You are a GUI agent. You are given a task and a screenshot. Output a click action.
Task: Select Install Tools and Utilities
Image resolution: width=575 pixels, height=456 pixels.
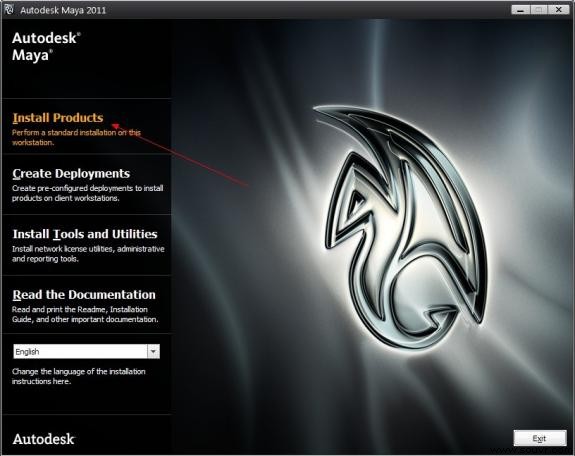[85, 234]
